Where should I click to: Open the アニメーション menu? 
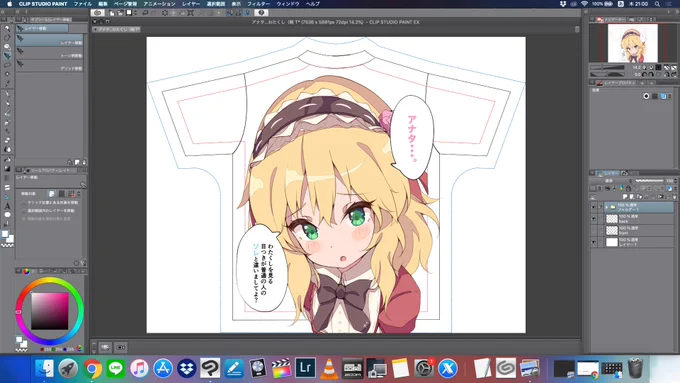(159, 3)
